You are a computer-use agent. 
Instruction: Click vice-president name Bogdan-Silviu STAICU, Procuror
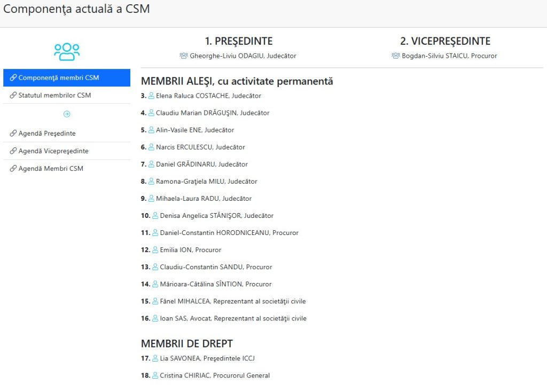coord(449,56)
